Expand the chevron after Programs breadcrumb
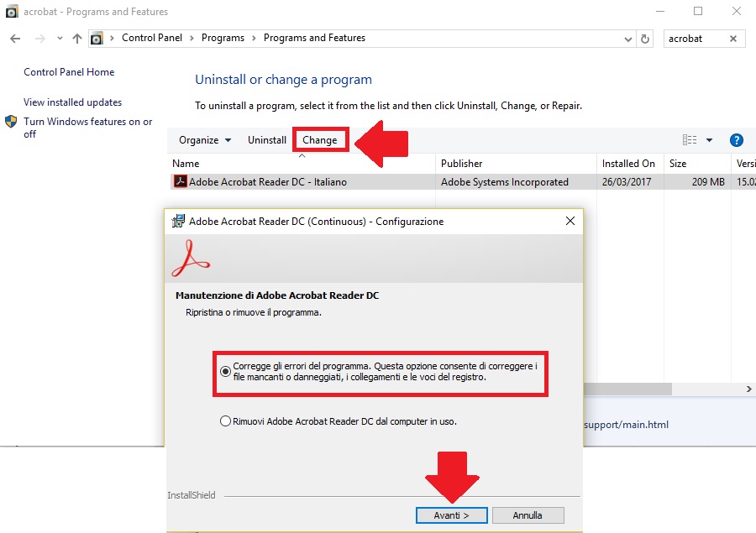This screenshot has height=533, width=756. coord(254,38)
